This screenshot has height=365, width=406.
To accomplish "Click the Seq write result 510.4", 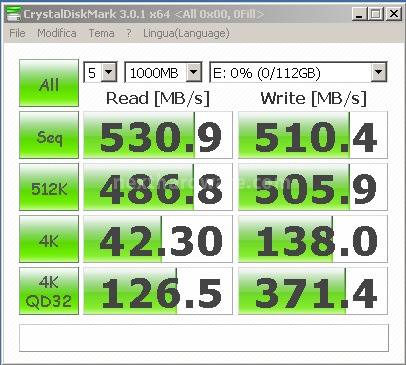I will (313, 135).
